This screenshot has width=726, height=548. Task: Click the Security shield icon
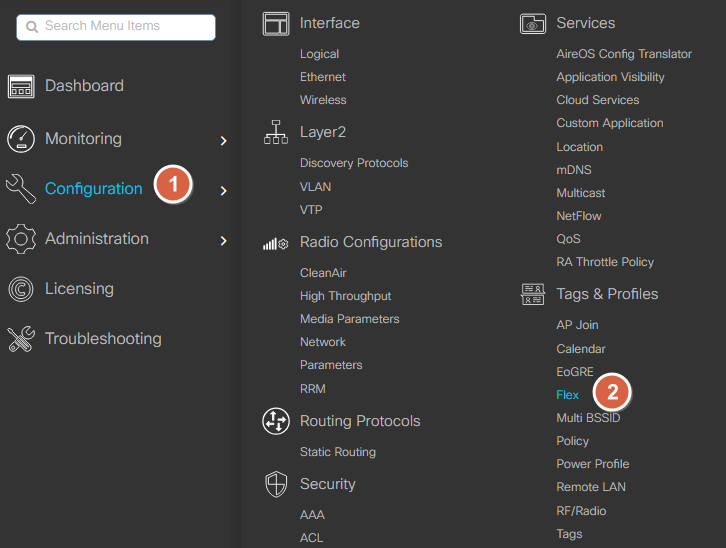coord(276,484)
